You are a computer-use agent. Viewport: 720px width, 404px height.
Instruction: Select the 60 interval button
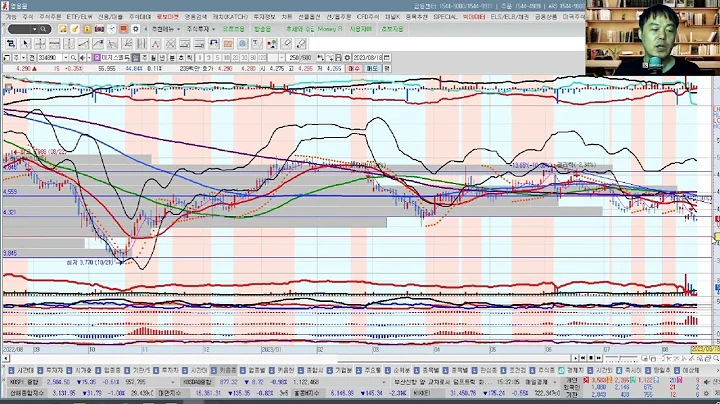pyautogui.click(x=253, y=57)
